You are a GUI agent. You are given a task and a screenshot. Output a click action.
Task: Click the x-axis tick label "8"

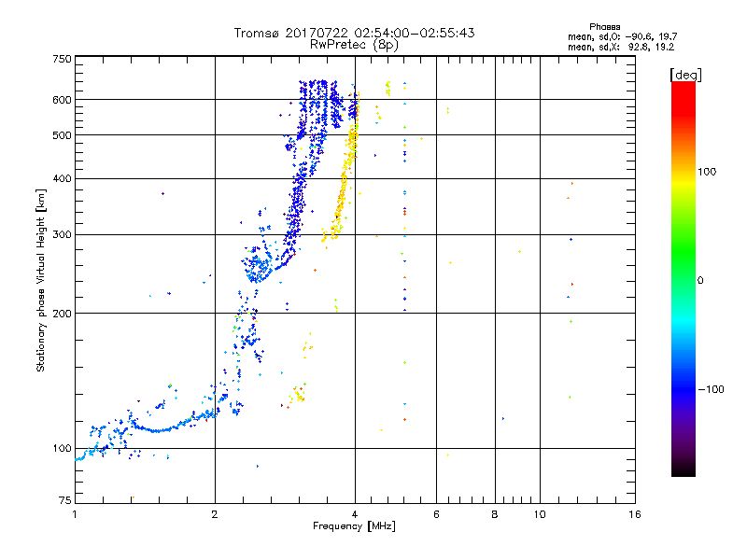495,514
